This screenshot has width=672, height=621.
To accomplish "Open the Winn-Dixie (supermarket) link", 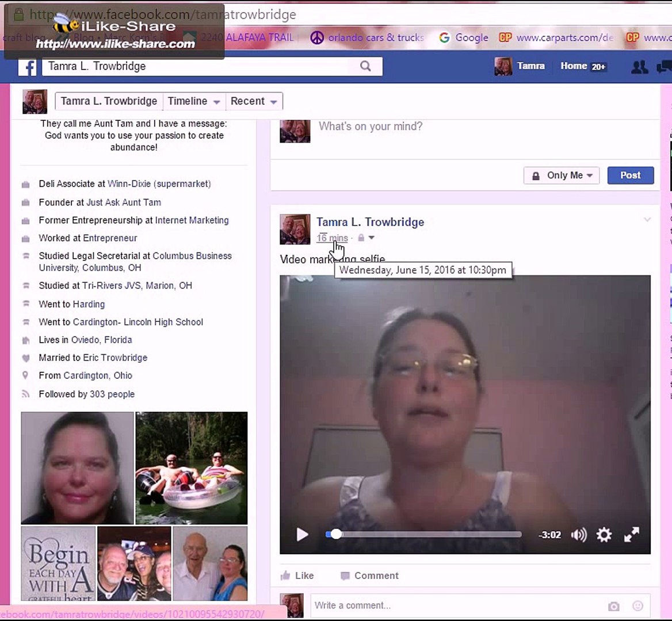I will point(159,184).
